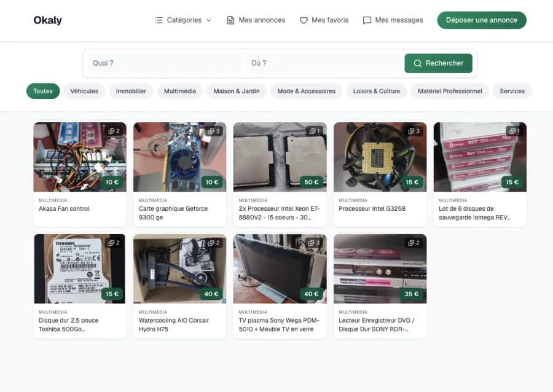
Task: Click the Mes favoris heart icon
Action: pyautogui.click(x=304, y=20)
